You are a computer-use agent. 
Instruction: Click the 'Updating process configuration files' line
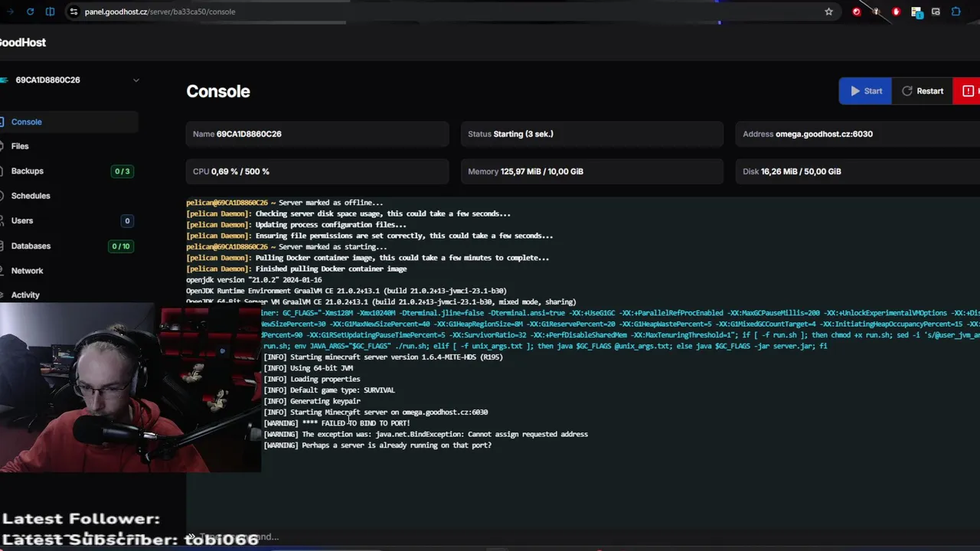296,225
